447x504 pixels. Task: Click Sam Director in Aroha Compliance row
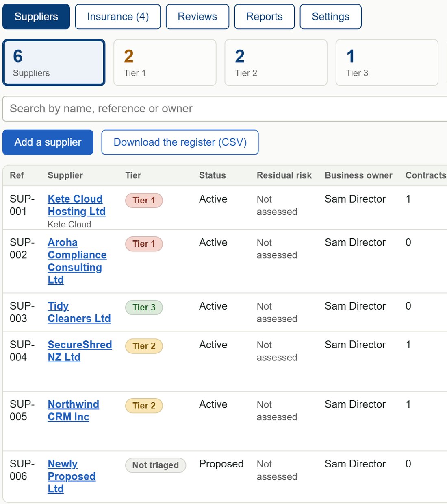click(x=355, y=242)
